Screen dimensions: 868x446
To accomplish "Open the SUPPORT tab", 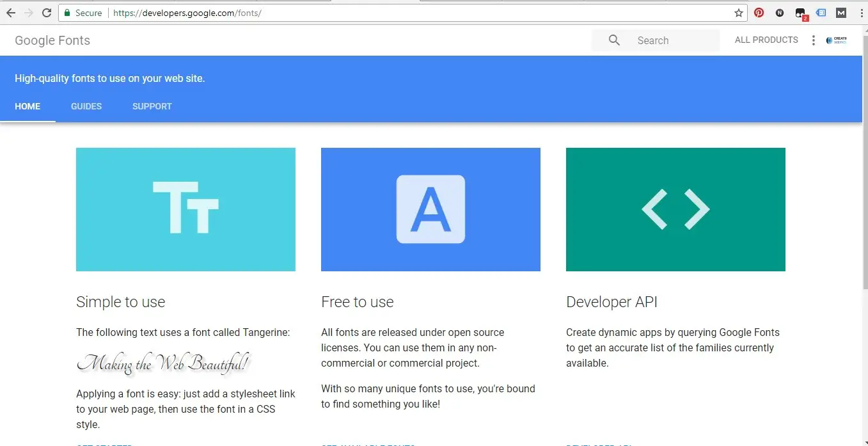I will [x=152, y=106].
